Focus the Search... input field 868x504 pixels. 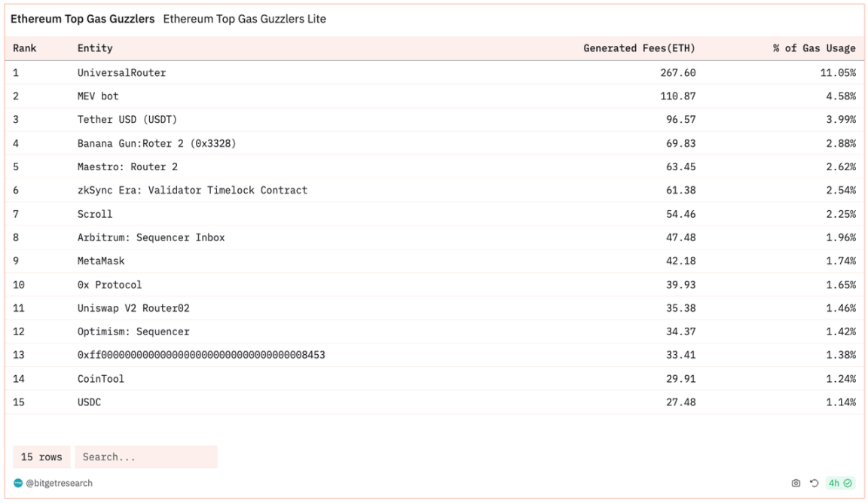point(146,457)
